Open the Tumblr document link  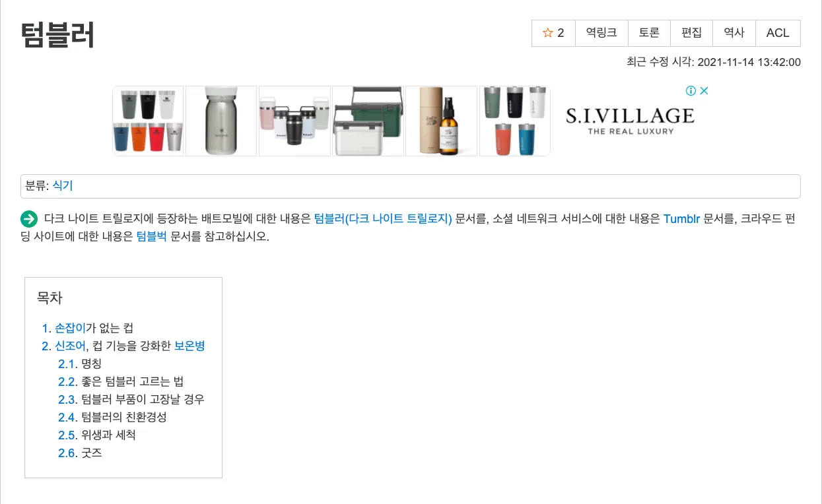tap(681, 219)
